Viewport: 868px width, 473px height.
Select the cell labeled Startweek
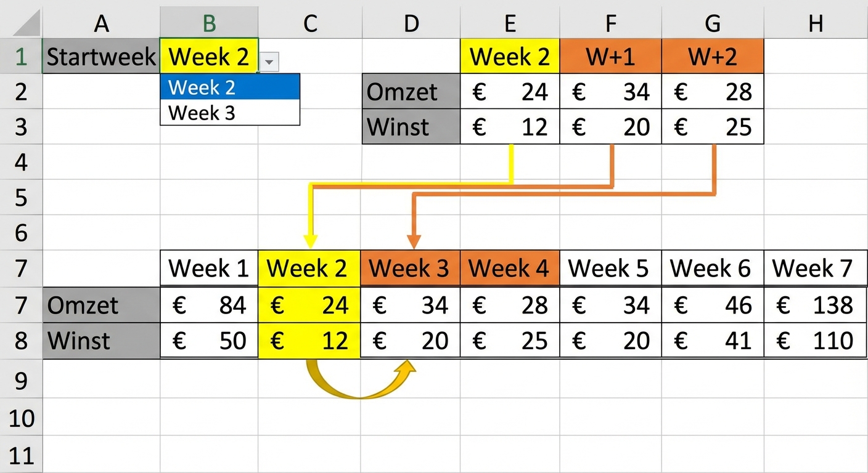[101, 56]
